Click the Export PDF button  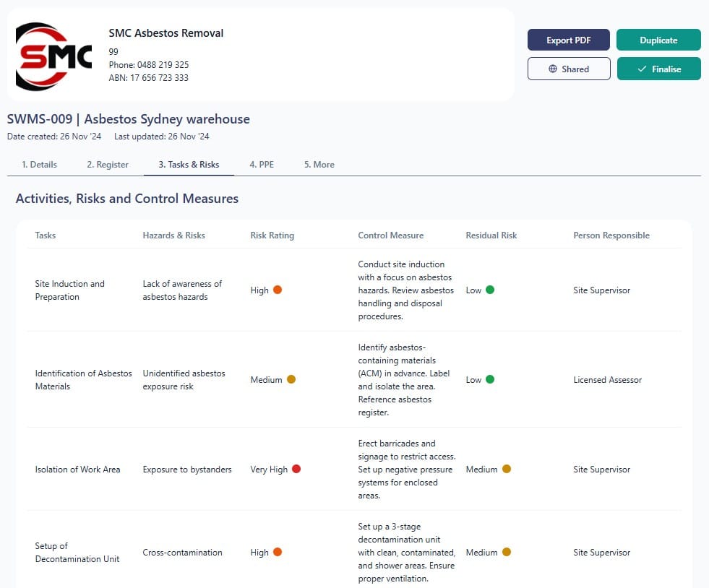568,40
